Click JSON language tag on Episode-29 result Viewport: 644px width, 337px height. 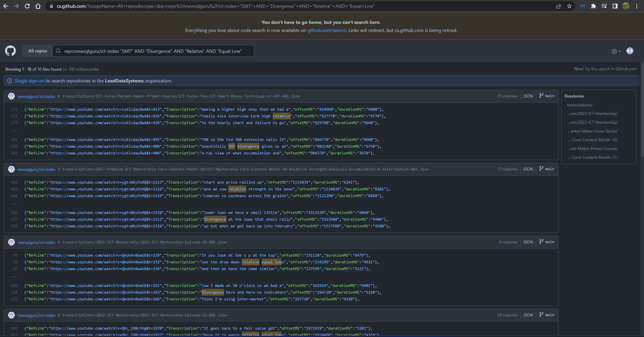coord(528,242)
